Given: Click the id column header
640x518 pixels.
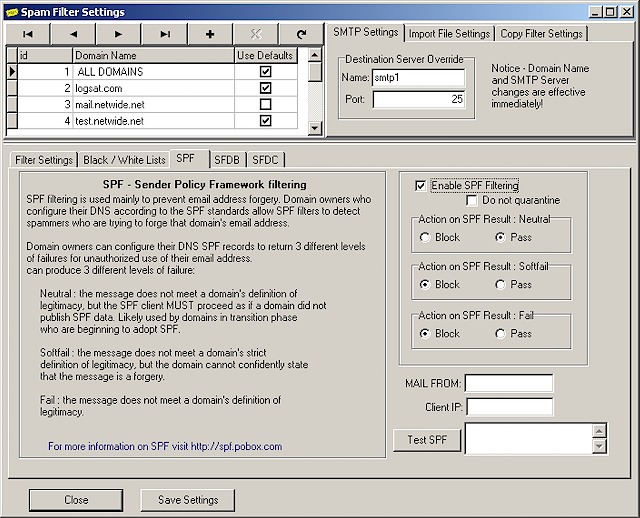Looking at the screenshot, I should pos(45,56).
